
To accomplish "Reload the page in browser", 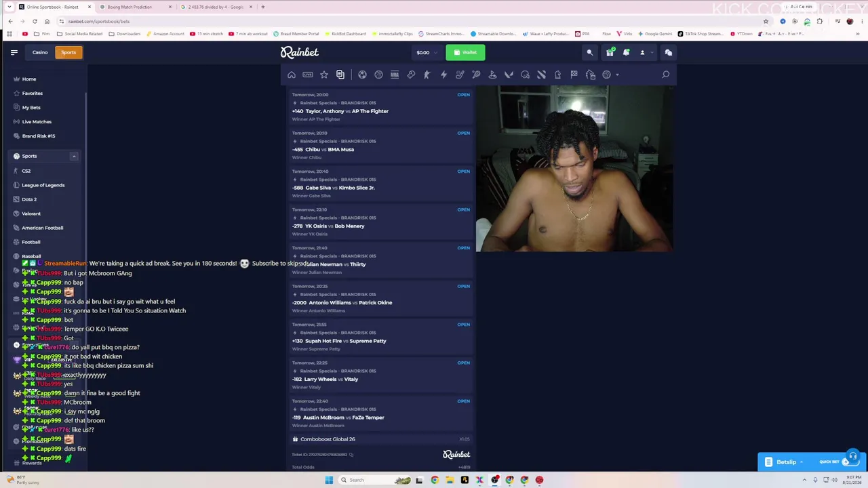I will [35, 21].
